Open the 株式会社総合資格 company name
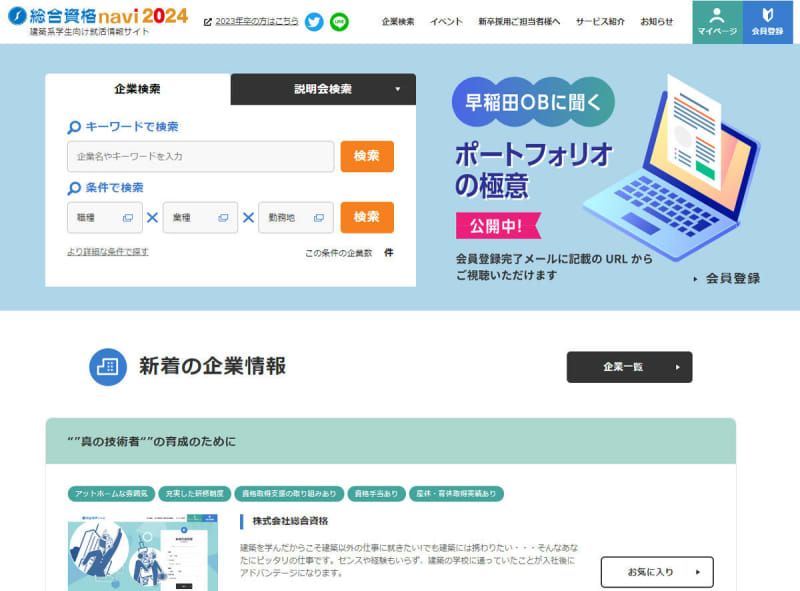The height and width of the screenshot is (591, 800). click(x=290, y=521)
